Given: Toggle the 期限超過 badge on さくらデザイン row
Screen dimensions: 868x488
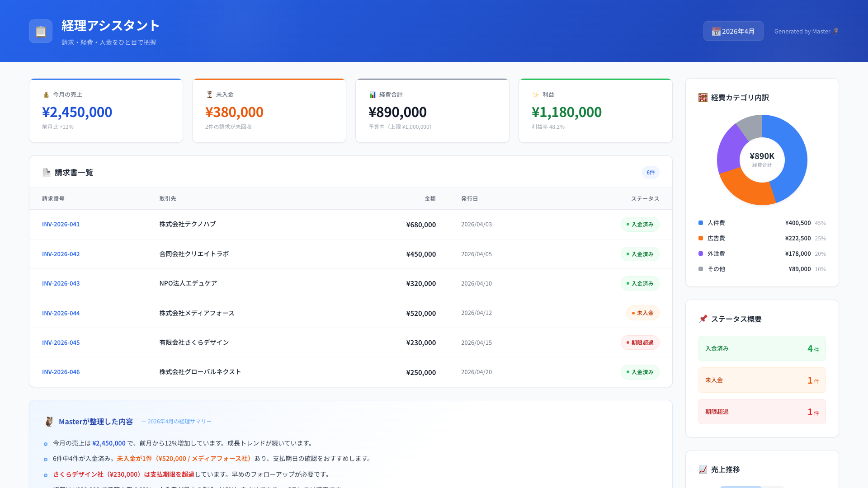Looking at the screenshot, I should pyautogui.click(x=640, y=343).
